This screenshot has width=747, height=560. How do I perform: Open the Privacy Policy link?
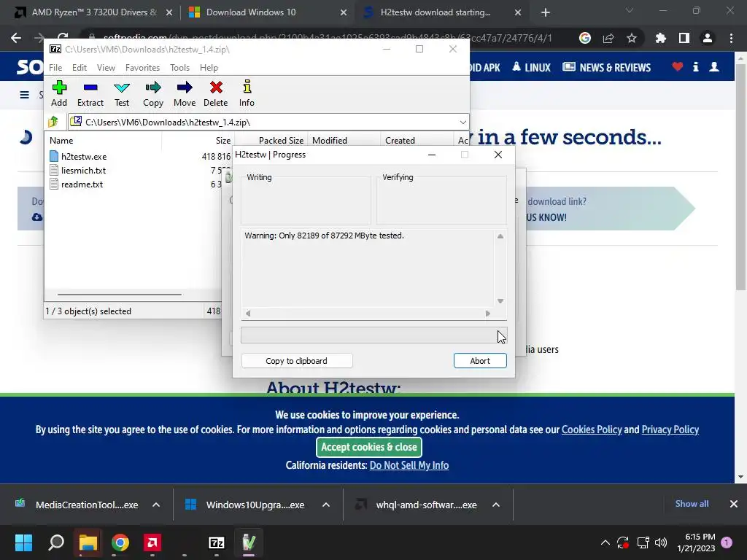(x=670, y=429)
